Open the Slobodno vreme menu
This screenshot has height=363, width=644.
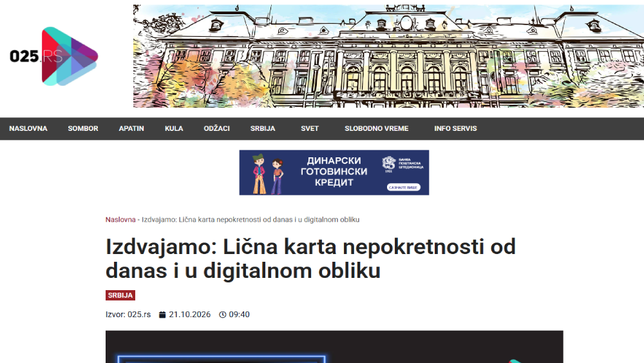(x=377, y=129)
